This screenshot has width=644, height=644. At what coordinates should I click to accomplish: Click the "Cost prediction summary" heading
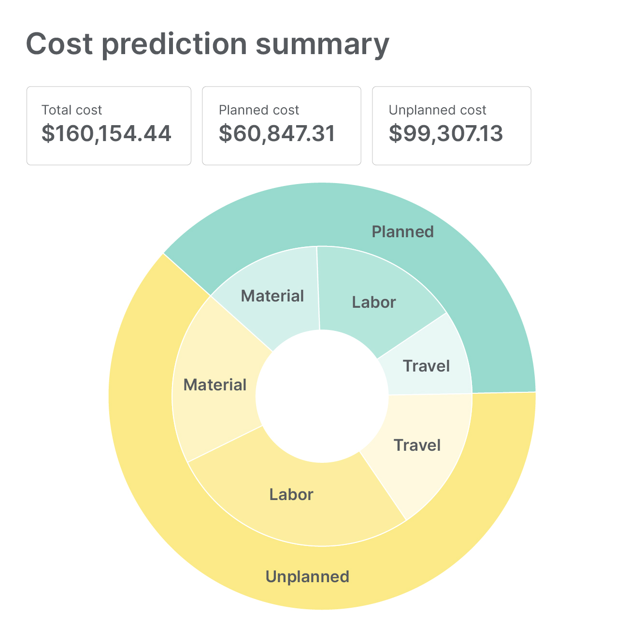click(207, 44)
